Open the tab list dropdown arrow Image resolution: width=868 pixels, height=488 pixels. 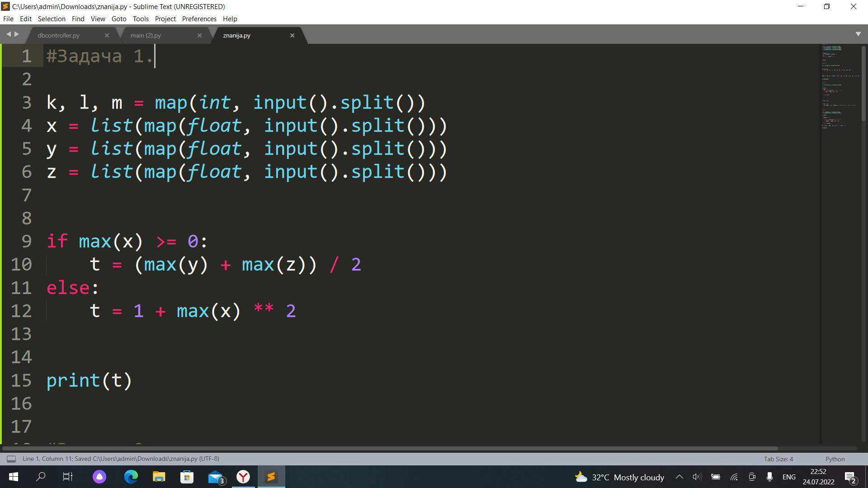[x=858, y=34]
